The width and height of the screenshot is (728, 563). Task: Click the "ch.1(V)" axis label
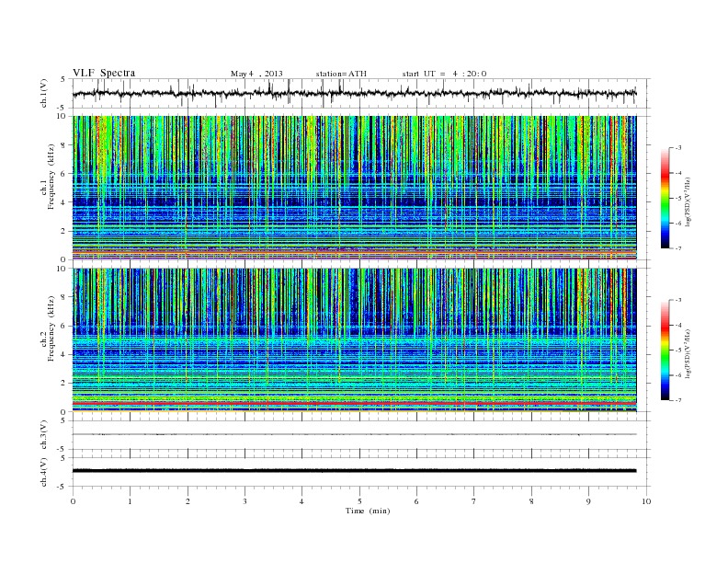[44, 93]
